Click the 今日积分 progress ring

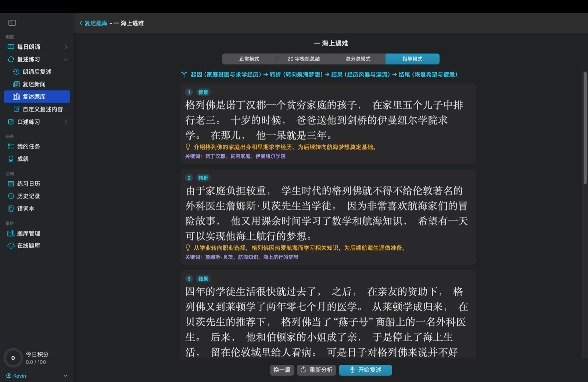[13, 358]
